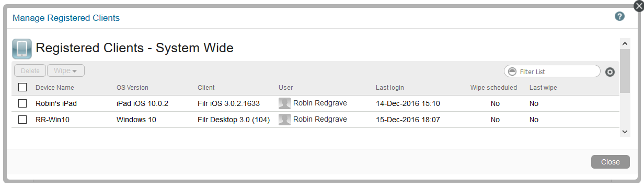The width and height of the screenshot is (644, 189).
Task: Click the Close button
Action: pyautogui.click(x=610, y=162)
